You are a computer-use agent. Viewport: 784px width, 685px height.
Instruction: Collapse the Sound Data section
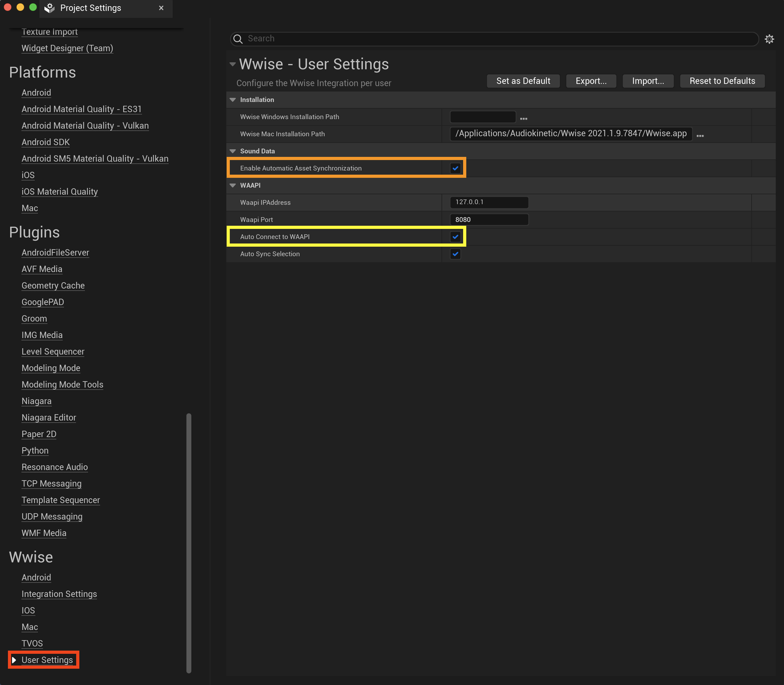pos(233,151)
